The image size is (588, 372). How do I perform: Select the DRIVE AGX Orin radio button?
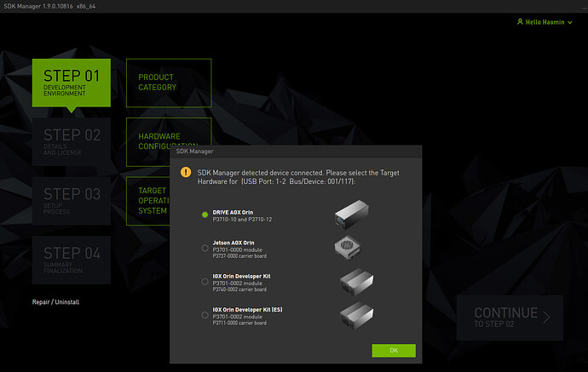coord(205,215)
